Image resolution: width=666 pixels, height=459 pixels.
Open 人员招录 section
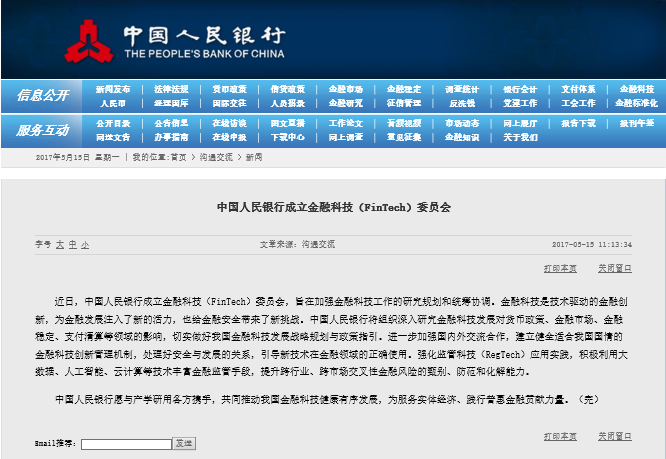pos(288,103)
